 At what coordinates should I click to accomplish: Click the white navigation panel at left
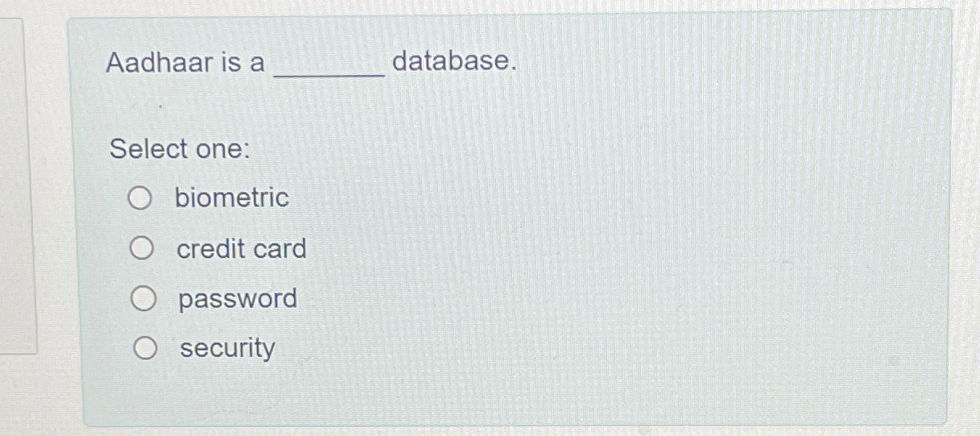(x=16, y=185)
